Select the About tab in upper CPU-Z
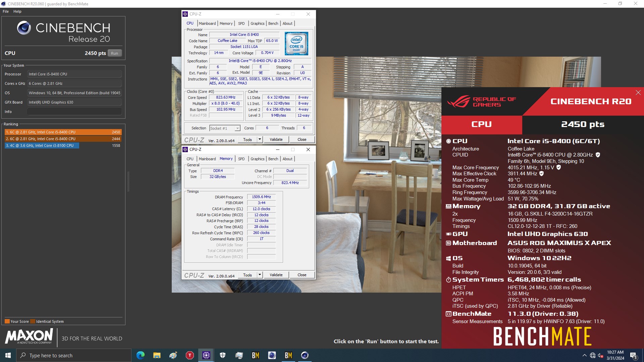This screenshot has height=362, width=644. [287, 23]
